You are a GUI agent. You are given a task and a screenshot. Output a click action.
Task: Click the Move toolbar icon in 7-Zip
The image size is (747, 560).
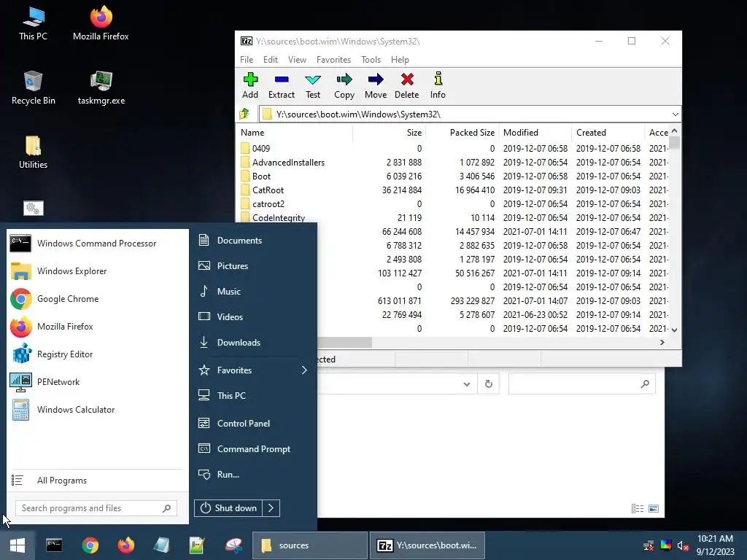[x=376, y=85]
